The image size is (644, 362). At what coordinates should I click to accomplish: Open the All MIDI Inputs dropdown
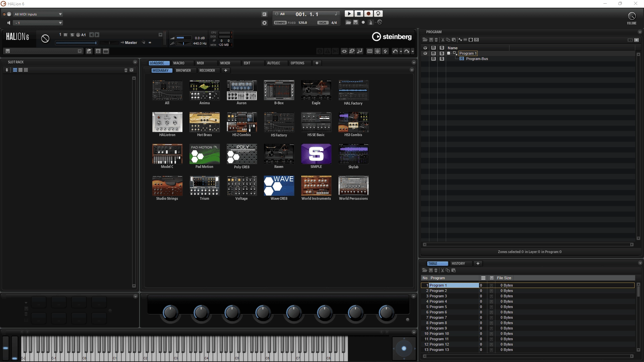(x=38, y=14)
